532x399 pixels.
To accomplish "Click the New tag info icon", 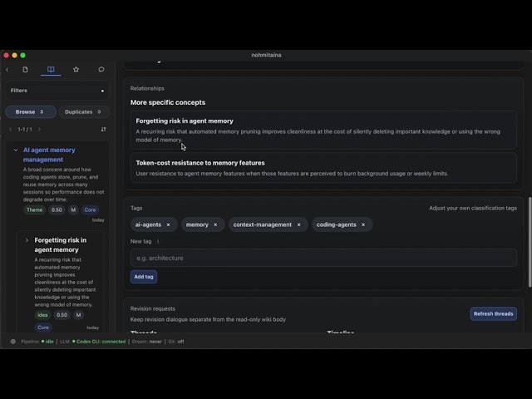I will tap(158, 242).
